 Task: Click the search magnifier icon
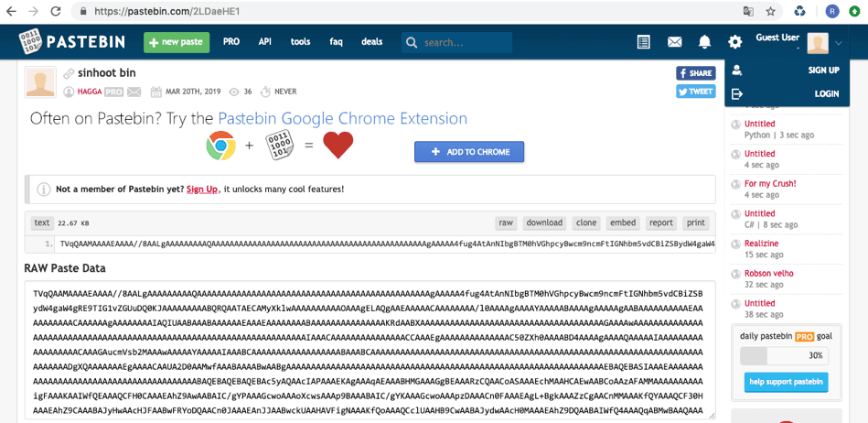[x=411, y=43]
